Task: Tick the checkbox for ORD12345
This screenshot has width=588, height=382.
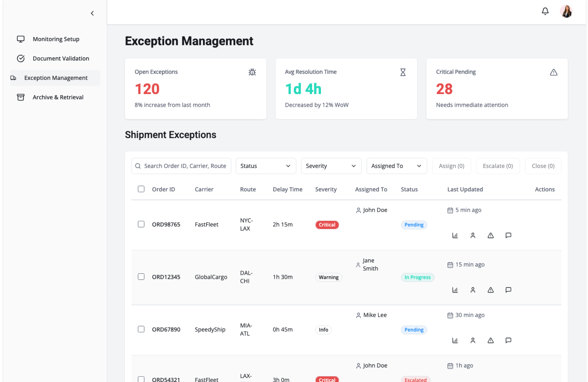Action: (141, 277)
